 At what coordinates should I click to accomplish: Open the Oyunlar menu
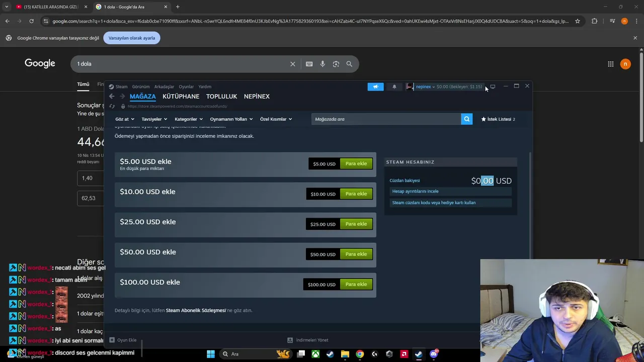click(x=186, y=86)
